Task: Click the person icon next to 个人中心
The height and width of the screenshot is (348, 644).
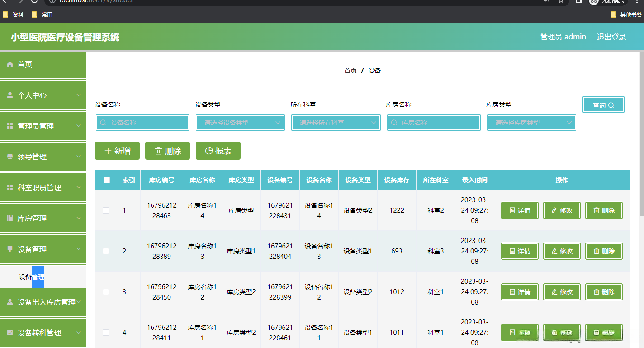Action: point(10,95)
